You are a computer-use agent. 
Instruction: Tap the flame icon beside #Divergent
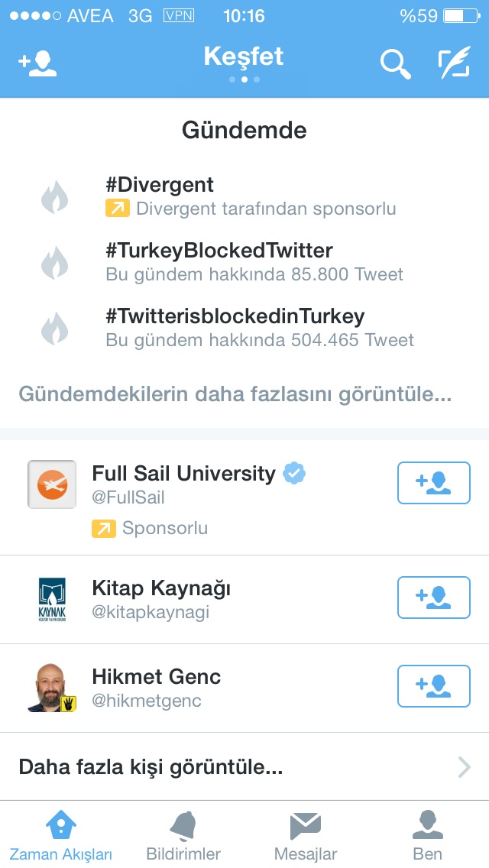point(54,198)
